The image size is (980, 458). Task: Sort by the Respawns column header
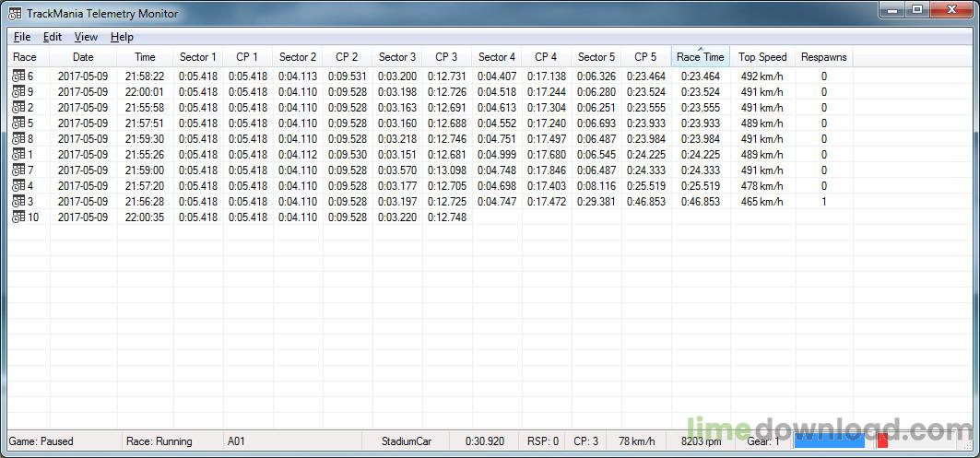(824, 57)
